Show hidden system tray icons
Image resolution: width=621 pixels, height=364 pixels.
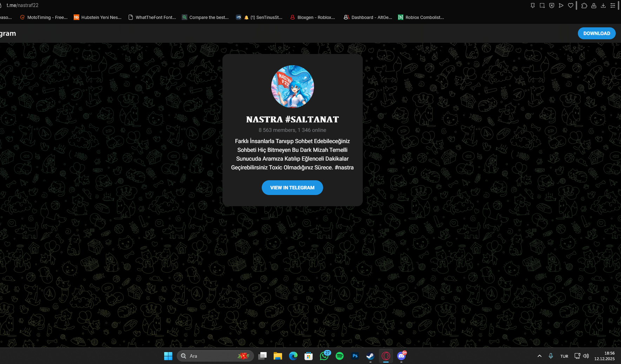point(540,356)
